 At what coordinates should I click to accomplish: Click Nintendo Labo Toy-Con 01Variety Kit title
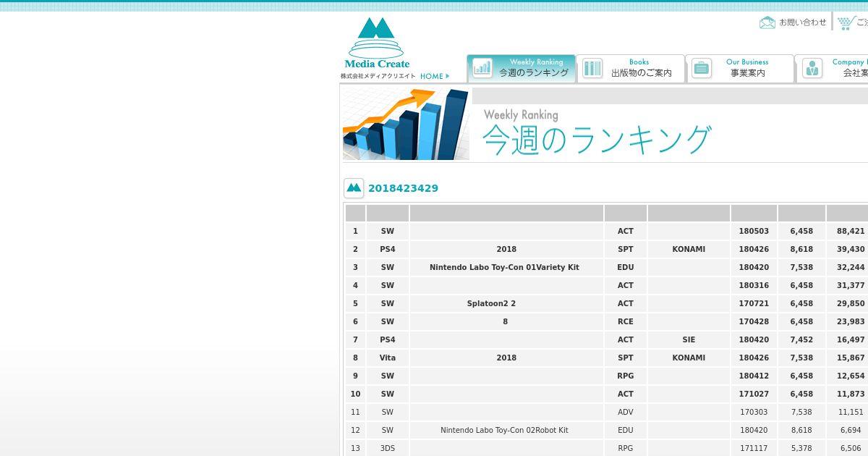click(504, 267)
